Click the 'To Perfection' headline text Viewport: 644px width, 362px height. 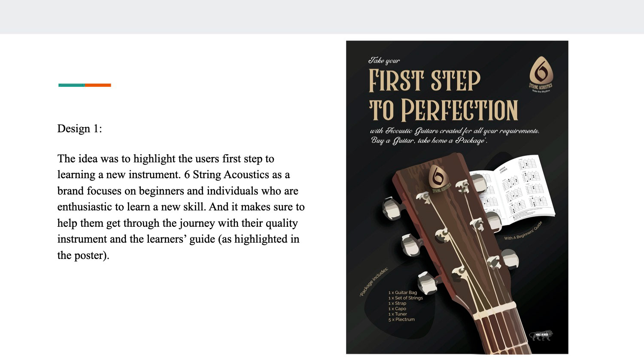tap(444, 110)
